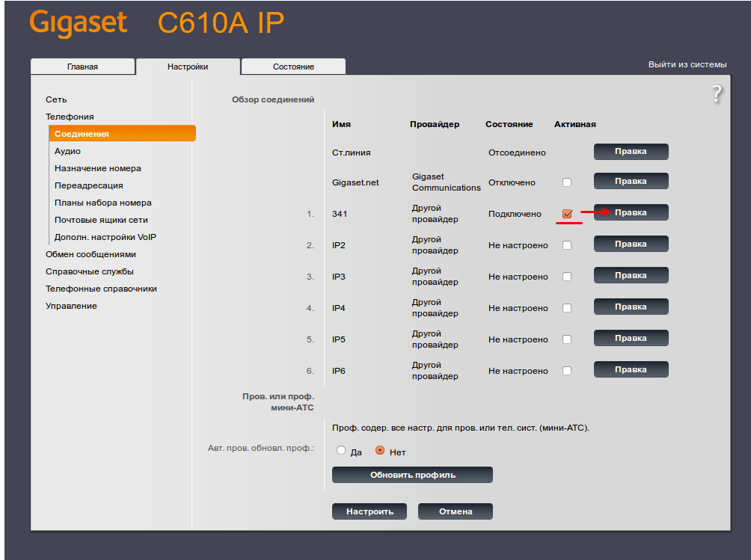Open the help question mark icon
The width and height of the screenshot is (751, 560).
(717, 94)
